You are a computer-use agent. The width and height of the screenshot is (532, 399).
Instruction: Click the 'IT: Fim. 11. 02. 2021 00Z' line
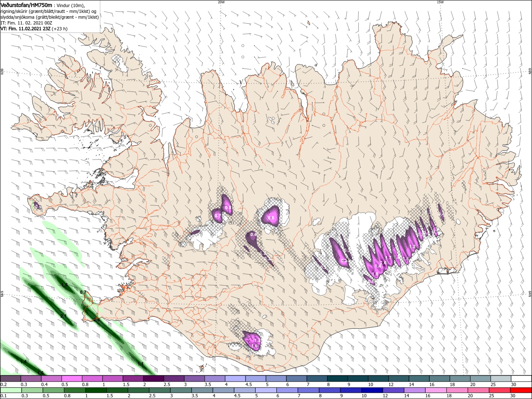[26, 23]
